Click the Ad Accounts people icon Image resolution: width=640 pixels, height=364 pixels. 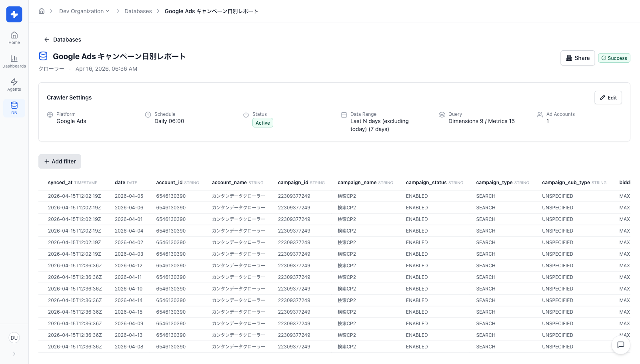540,115
